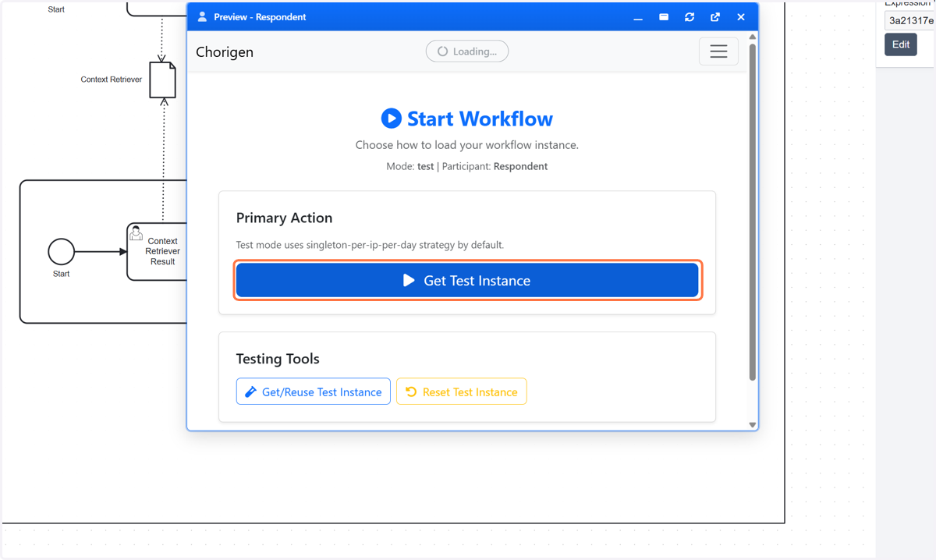Click the Edit button in properties panel

click(x=901, y=44)
